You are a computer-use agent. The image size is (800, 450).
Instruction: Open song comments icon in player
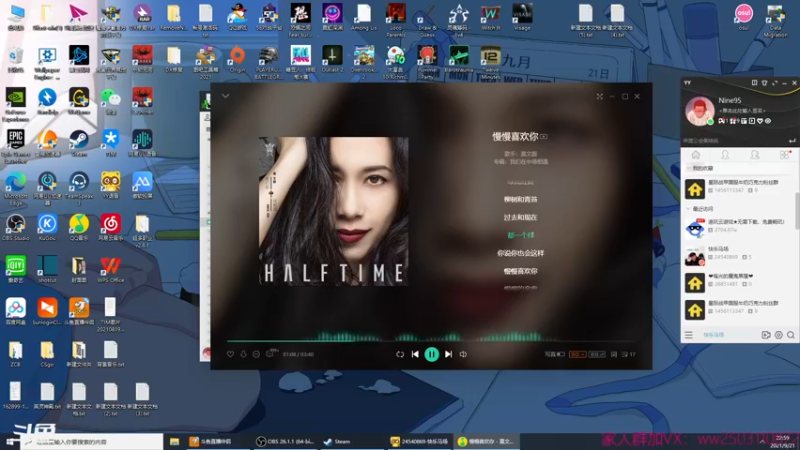tap(270, 354)
